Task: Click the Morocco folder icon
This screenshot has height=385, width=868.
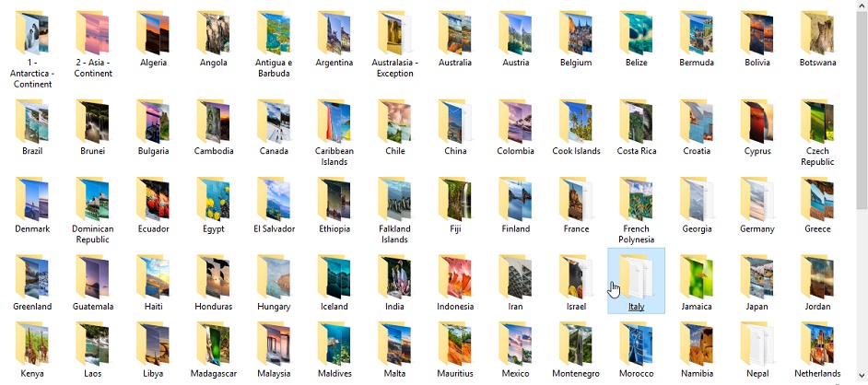Action: 636,344
